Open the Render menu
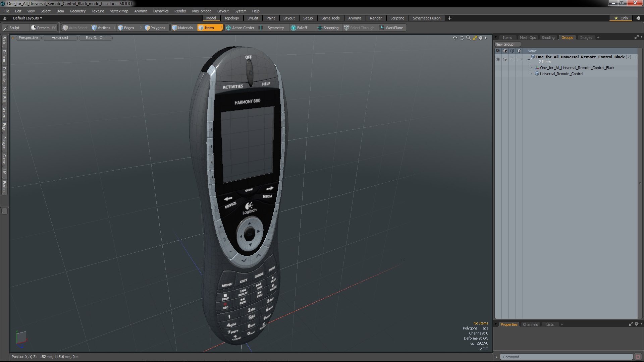644x362 pixels. click(180, 11)
